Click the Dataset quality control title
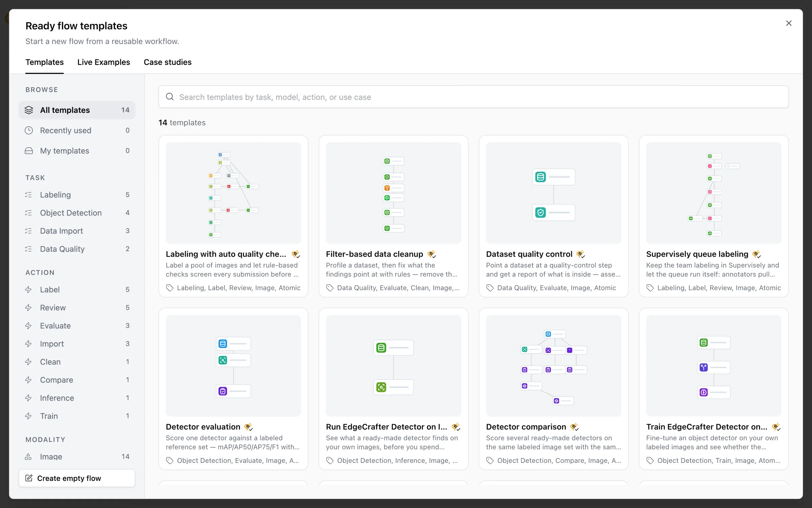Viewport: 812px width, 508px height. tap(529, 254)
